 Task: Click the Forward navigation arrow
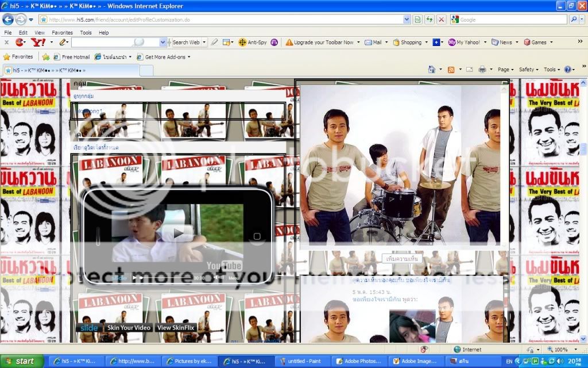pos(21,19)
